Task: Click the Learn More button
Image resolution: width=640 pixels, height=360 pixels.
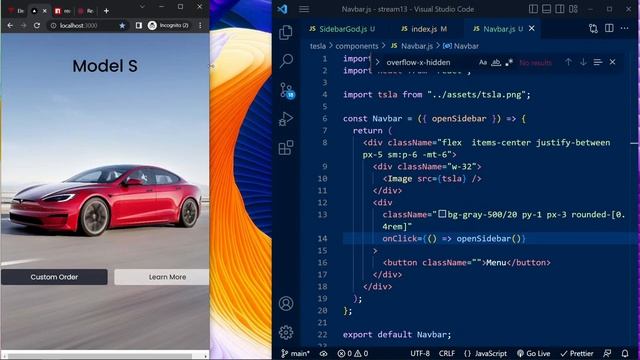Action: point(162,277)
